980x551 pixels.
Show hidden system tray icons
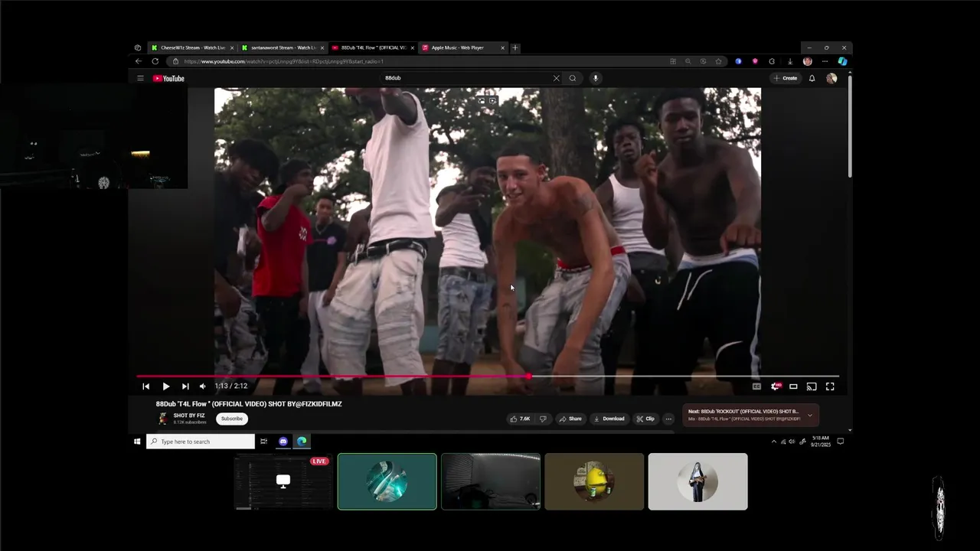coord(773,442)
